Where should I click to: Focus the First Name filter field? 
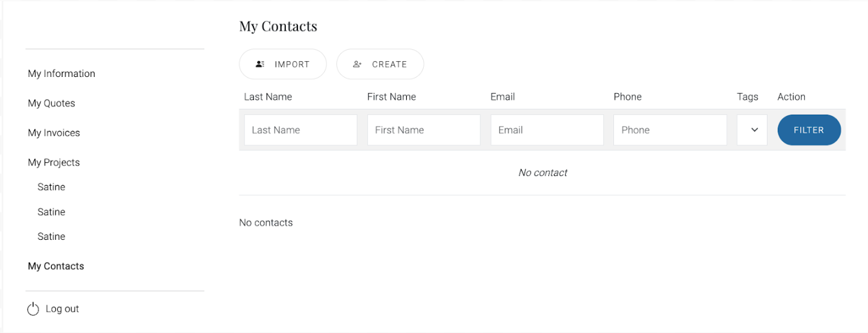424,130
